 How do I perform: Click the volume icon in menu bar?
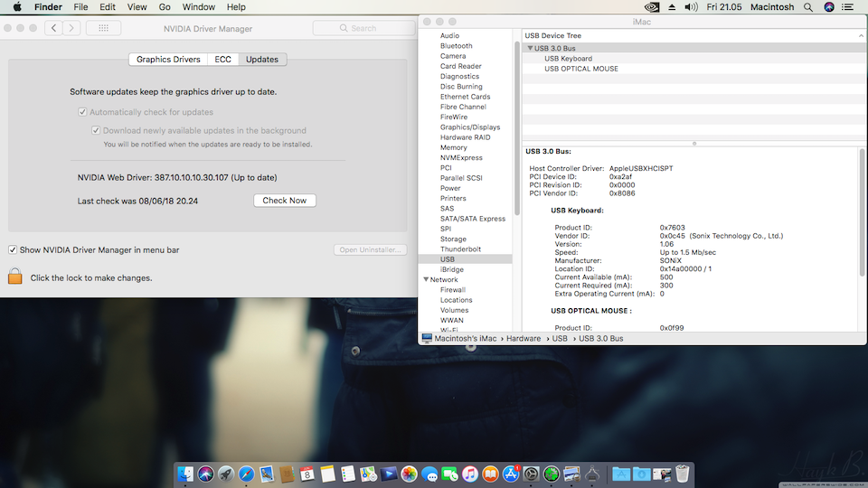tap(691, 7)
